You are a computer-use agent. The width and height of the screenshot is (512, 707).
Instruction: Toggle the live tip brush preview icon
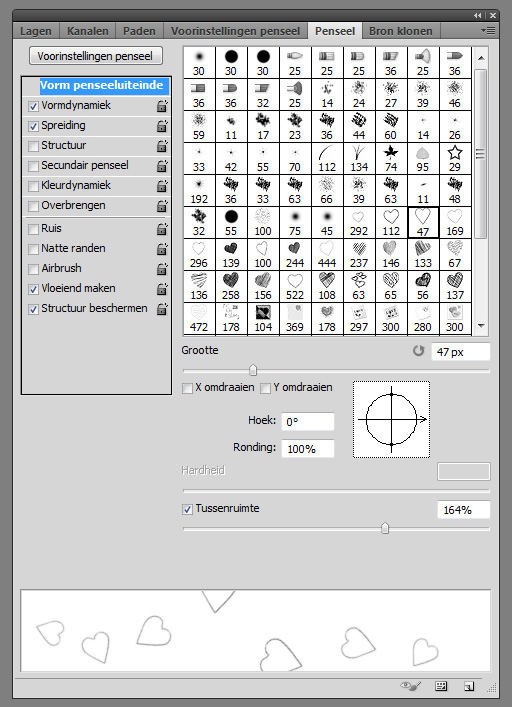pos(411,686)
